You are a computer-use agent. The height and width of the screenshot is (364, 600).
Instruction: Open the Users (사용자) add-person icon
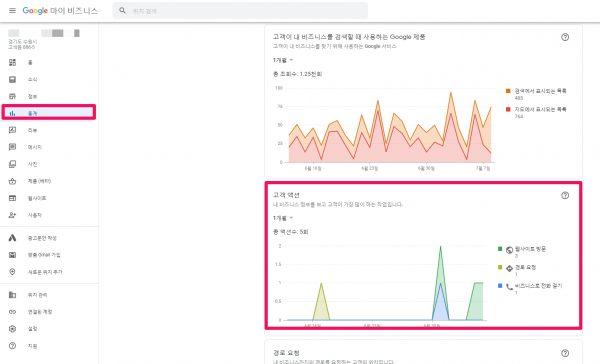(12, 215)
